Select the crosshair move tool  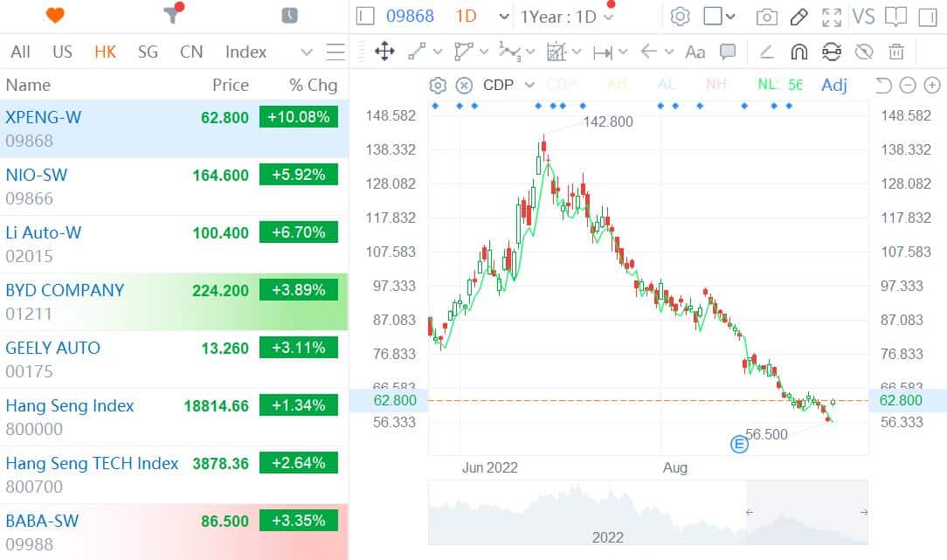click(384, 52)
